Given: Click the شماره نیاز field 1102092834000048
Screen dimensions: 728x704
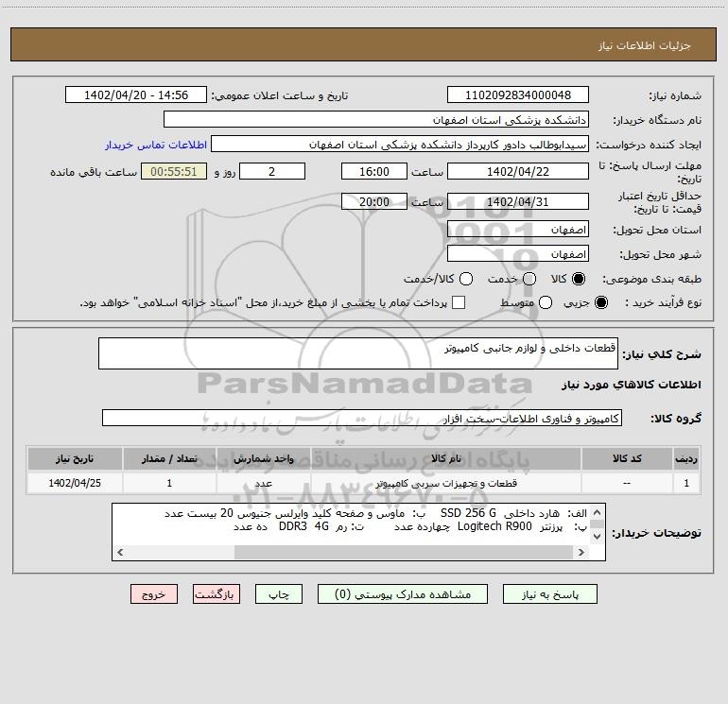Looking at the screenshot, I should click(x=518, y=94).
